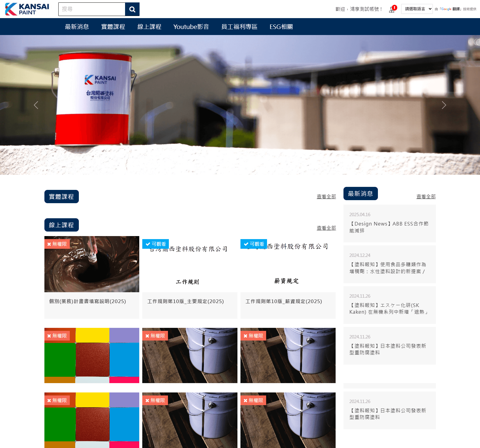
Task: Select Youtube影音 navigation menu item
Action: tap(191, 27)
